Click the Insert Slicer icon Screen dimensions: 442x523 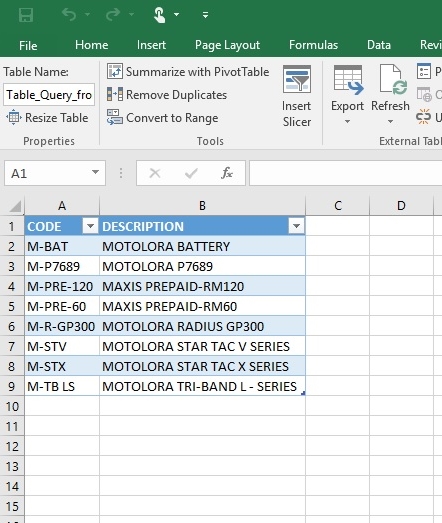297,79
